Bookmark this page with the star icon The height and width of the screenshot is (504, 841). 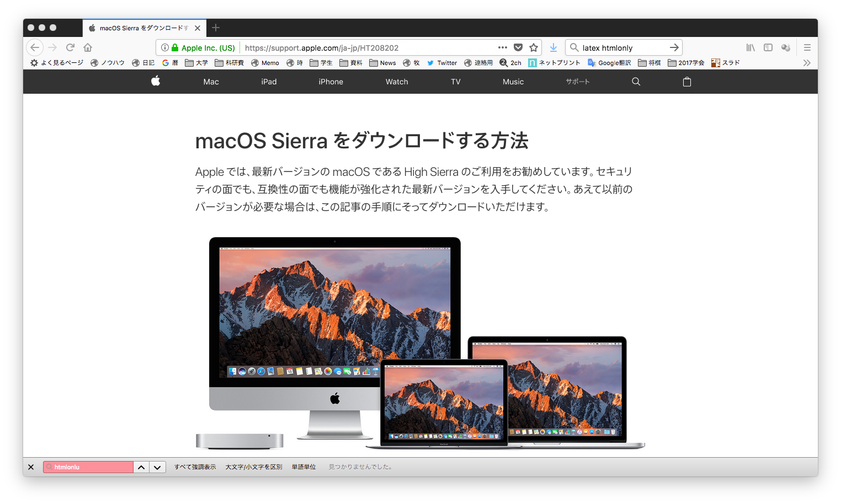click(534, 47)
